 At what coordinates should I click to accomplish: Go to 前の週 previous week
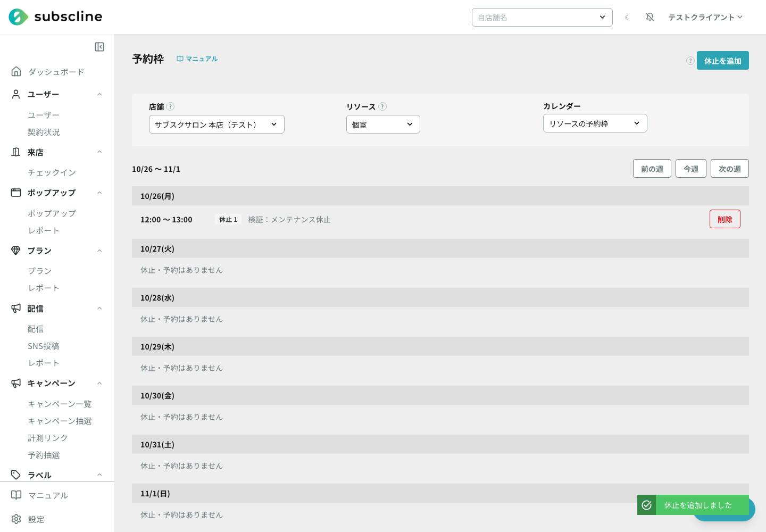(x=652, y=169)
